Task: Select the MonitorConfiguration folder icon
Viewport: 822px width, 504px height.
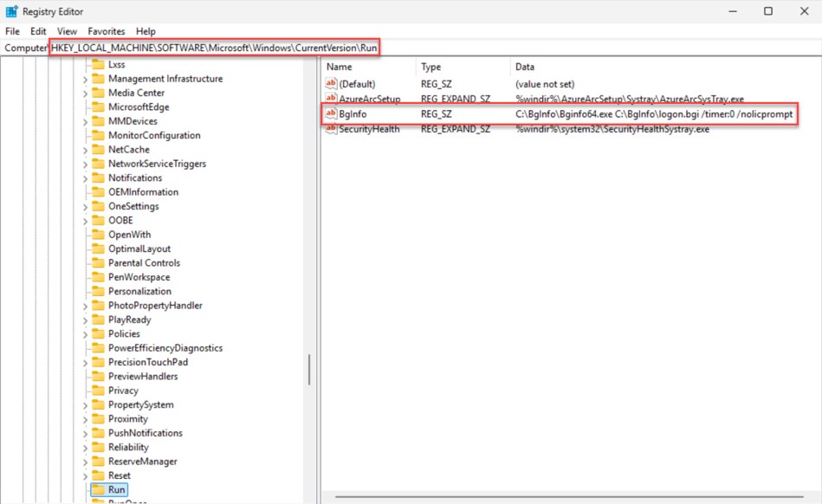Action: 98,135
